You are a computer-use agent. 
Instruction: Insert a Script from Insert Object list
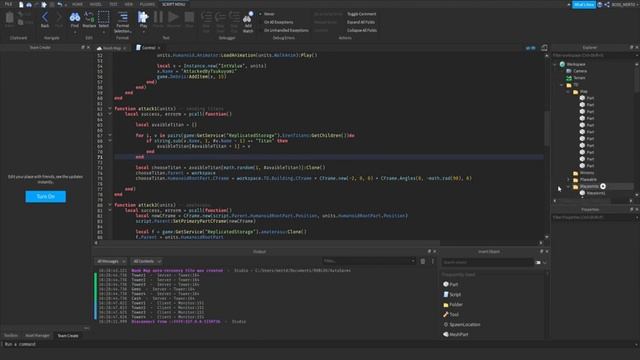coord(452,294)
